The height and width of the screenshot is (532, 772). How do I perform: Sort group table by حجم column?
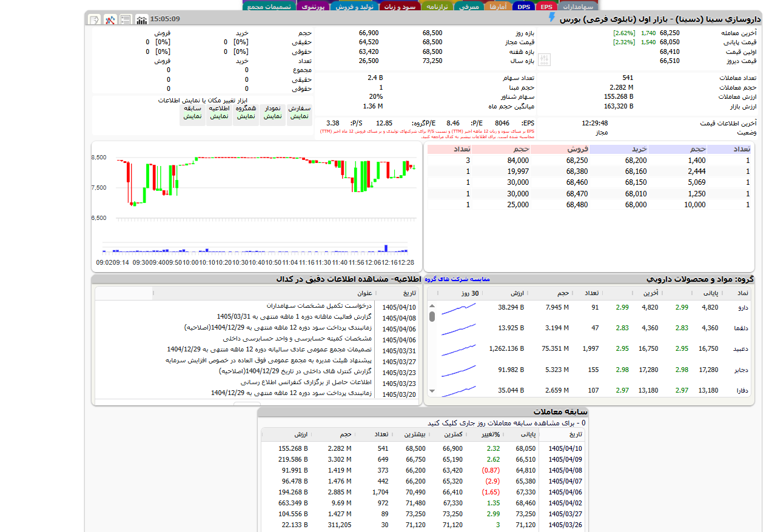pos(563,293)
